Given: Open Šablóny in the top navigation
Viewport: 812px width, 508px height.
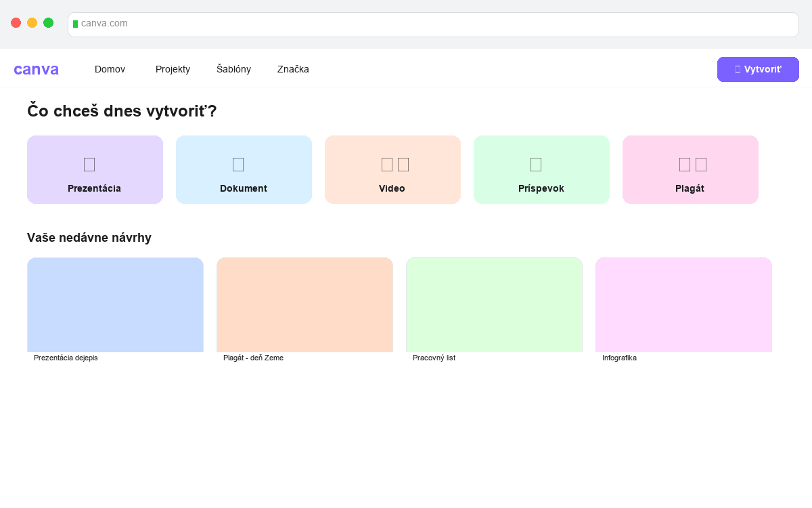Looking at the screenshot, I should 233,69.
